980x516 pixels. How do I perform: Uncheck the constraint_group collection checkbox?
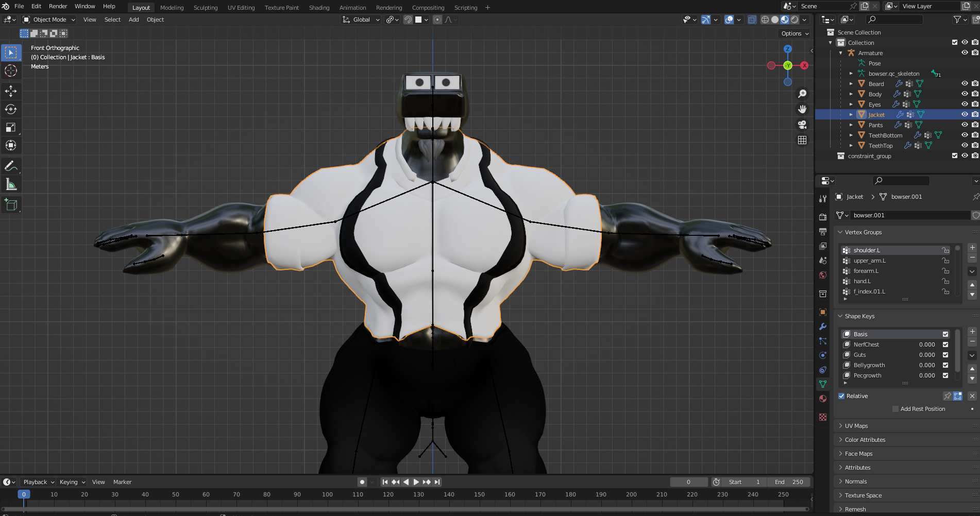coord(955,156)
